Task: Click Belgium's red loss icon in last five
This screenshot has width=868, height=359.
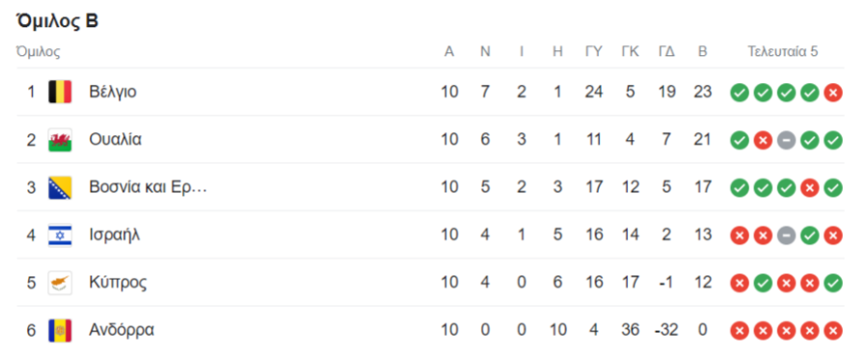Action: click(x=832, y=93)
